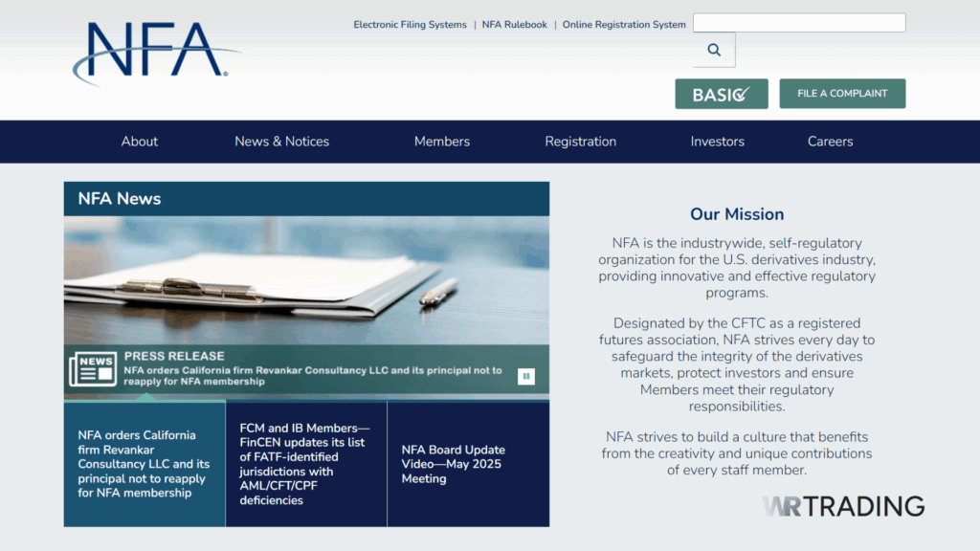Open Electronic Filing Systems
Screen dimensions: 980x551
coord(410,24)
